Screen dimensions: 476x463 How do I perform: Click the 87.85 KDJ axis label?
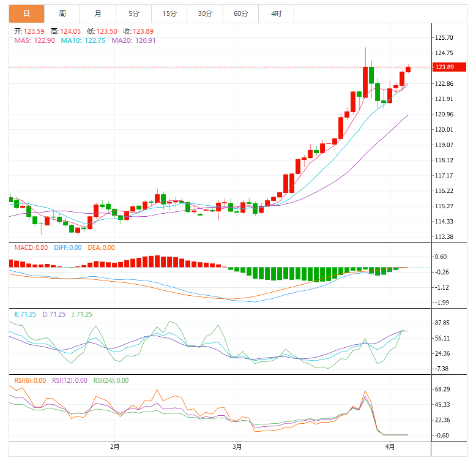[x=442, y=323]
